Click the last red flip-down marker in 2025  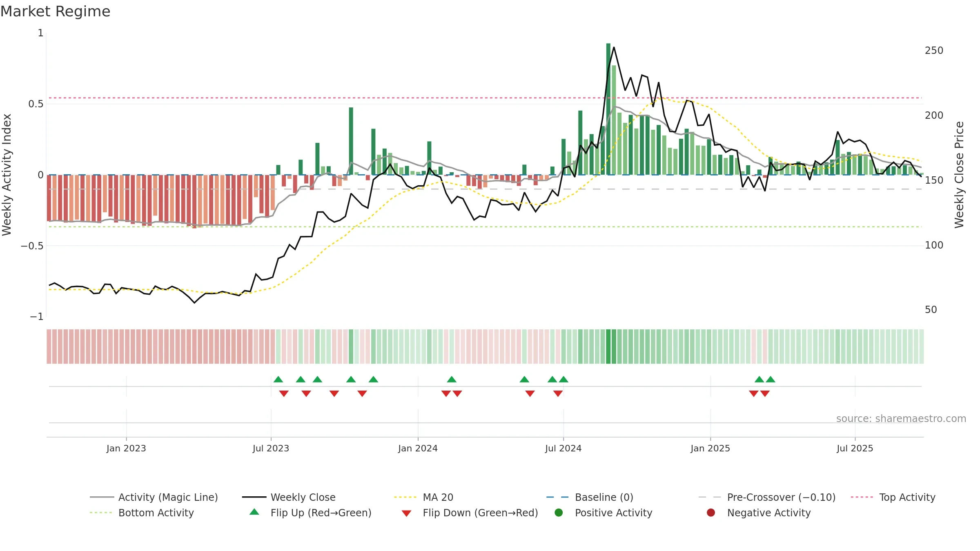tap(765, 393)
